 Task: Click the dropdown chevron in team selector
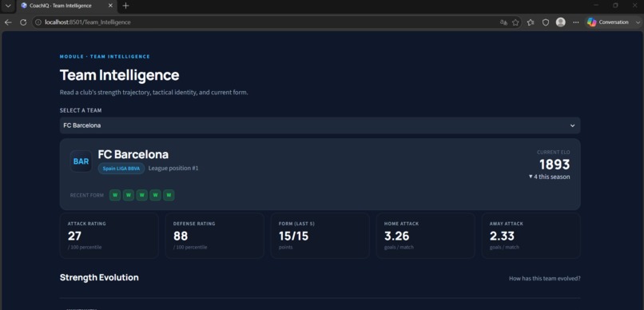tap(573, 125)
